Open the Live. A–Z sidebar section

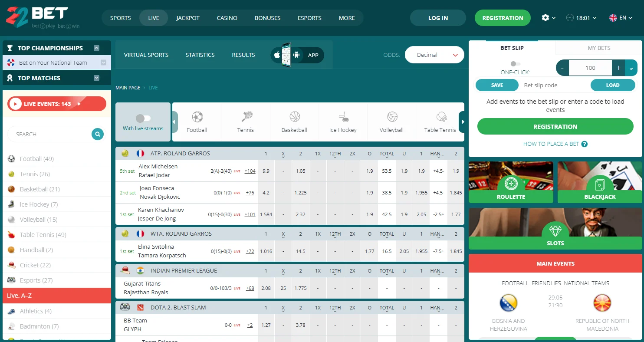pos(57,296)
